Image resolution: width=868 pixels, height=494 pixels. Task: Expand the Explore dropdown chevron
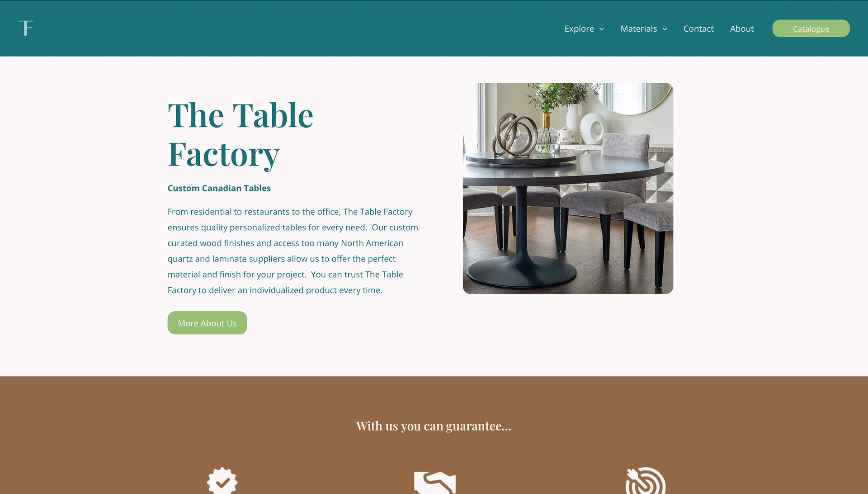(x=602, y=29)
